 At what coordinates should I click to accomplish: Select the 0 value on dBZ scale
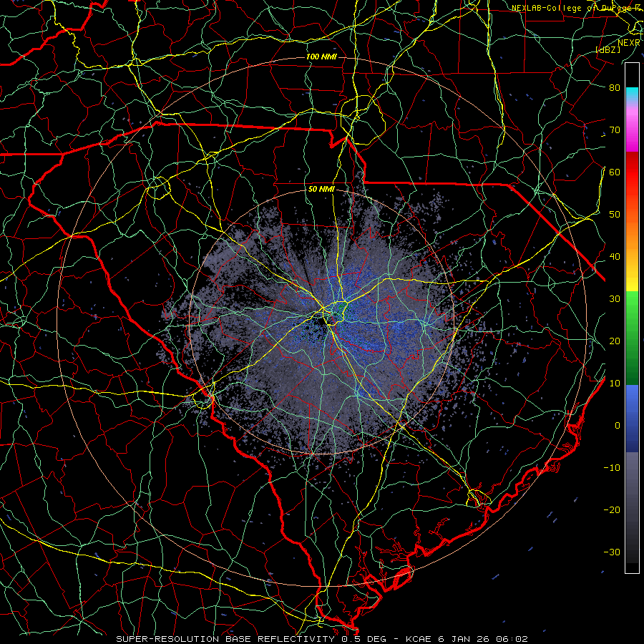[x=618, y=426]
